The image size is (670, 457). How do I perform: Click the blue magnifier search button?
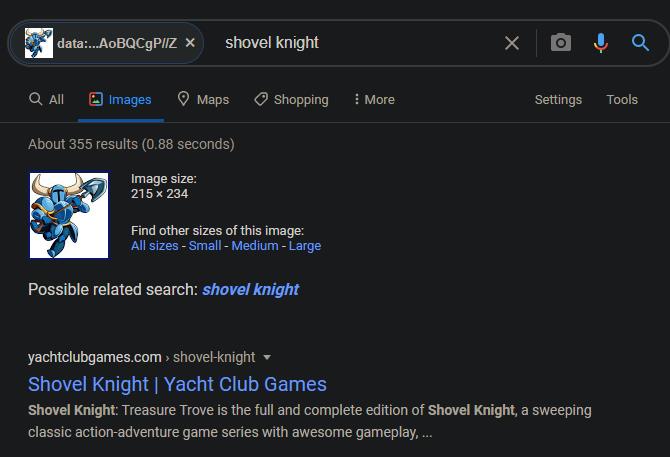pyautogui.click(x=640, y=43)
